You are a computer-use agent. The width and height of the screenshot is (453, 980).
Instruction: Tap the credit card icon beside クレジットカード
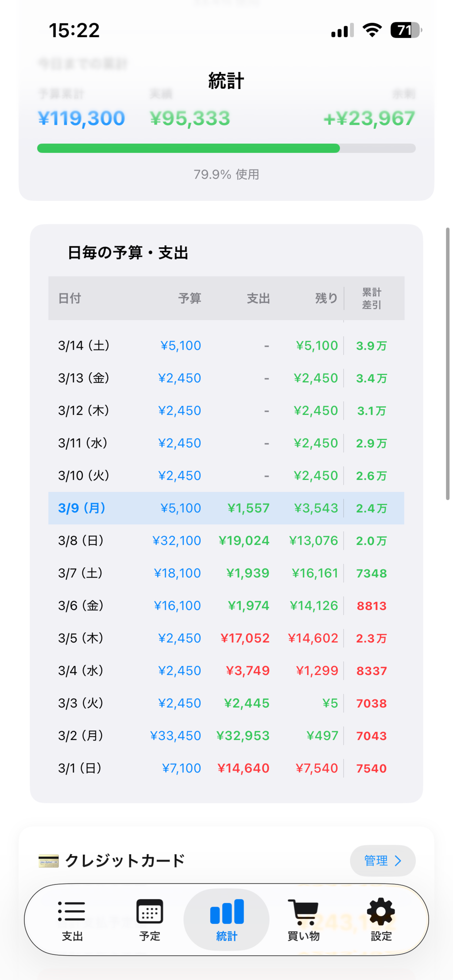[x=49, y=861]
